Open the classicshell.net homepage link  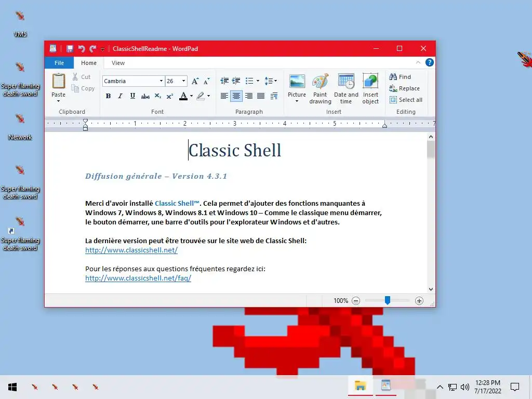click(x=131, y=250)
